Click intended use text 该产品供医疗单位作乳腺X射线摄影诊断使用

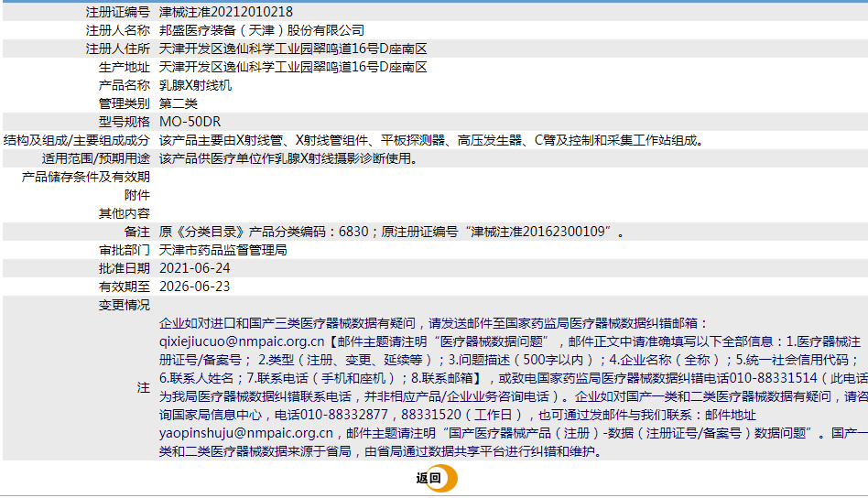pos(289,158)
